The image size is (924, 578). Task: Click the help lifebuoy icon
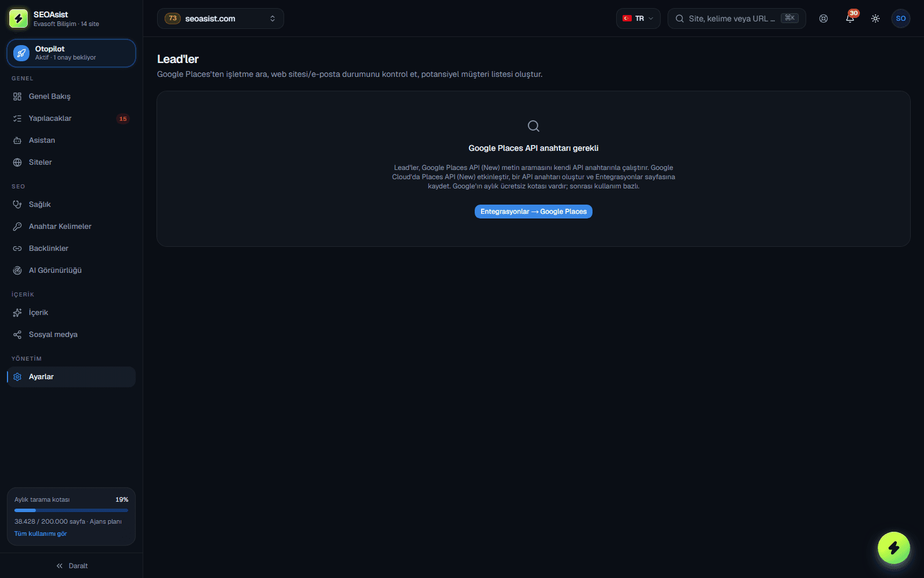click(824, 18)
